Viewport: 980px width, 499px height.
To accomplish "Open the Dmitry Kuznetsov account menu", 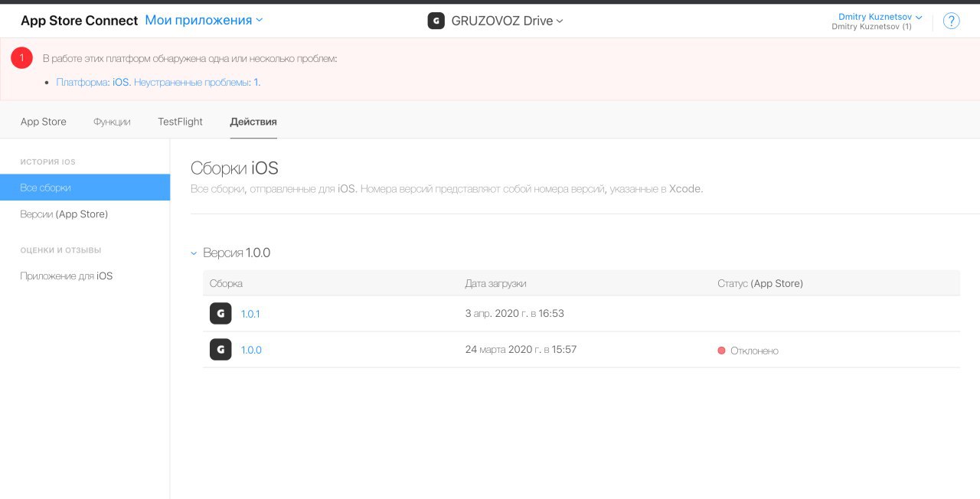I will (x=880, y=17).
